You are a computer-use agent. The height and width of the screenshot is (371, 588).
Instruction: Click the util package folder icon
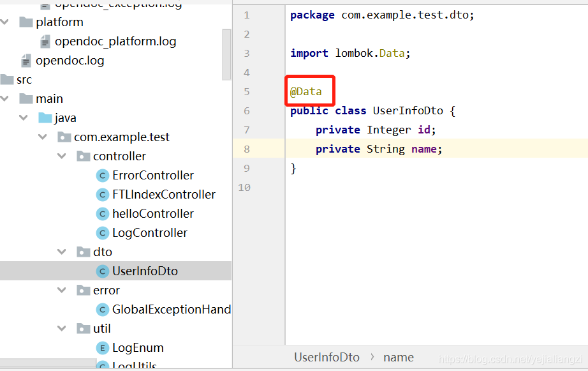(x=84, y=329)
